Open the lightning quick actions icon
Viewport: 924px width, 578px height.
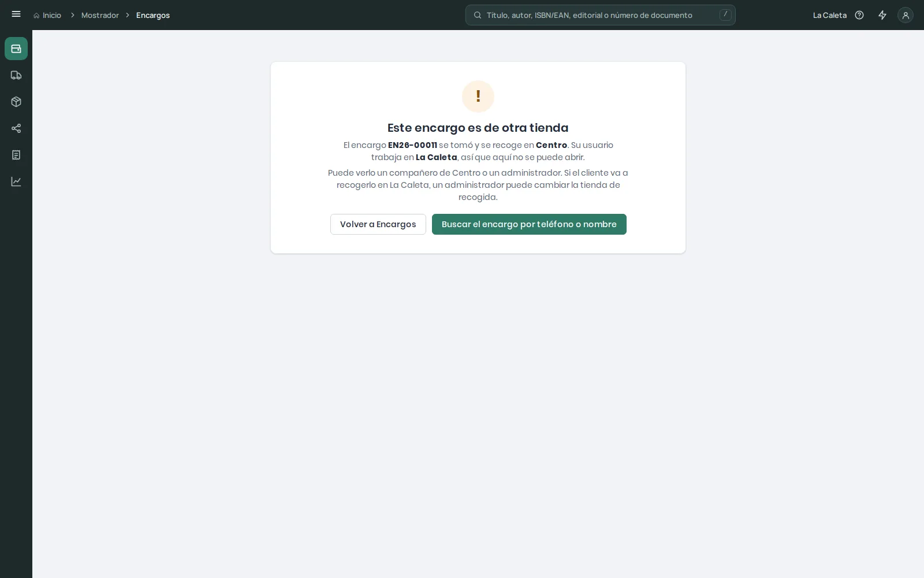click(882, 15)
